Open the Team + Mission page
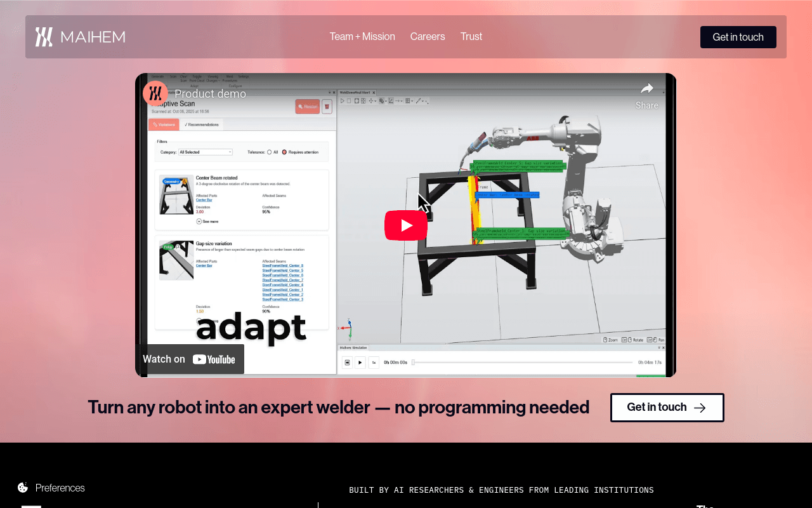This screenshot has height=508, width=812. tap(362, 37)
